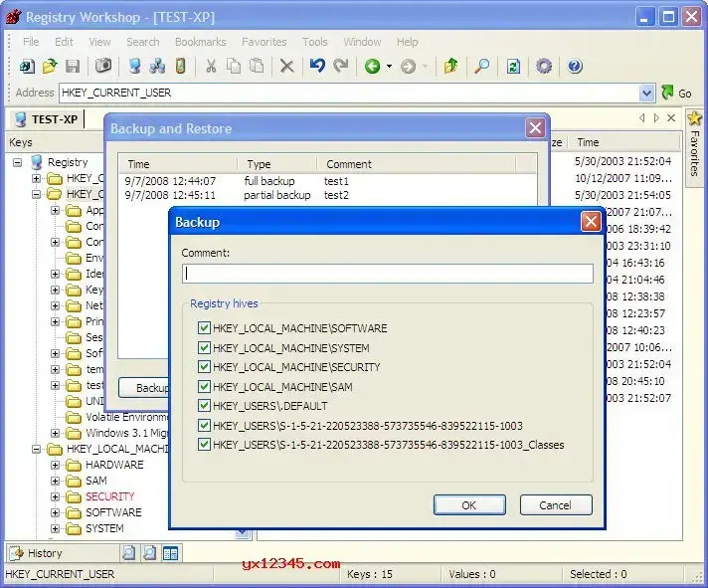This screenshot has height=588, width=708.
Task: Click the Delete X toolbar icon
Action: pyautogui.click(x=286, y=67)
